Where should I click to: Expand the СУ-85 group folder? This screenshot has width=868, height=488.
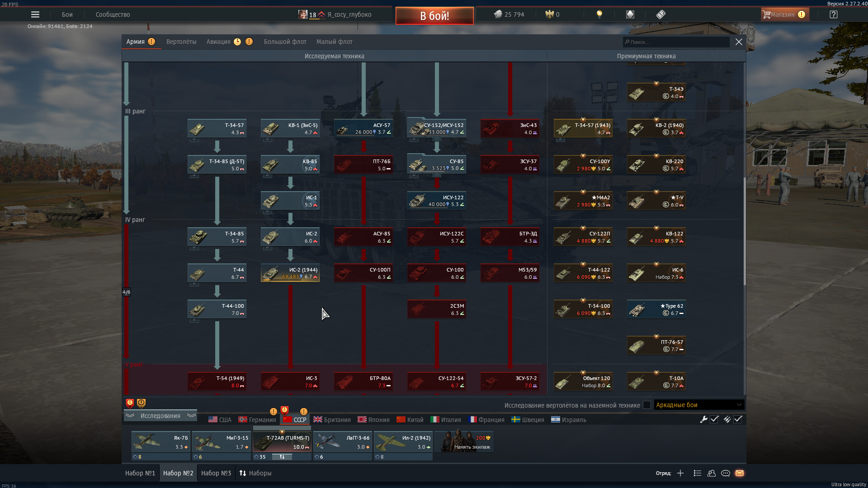tap(437, 175)
